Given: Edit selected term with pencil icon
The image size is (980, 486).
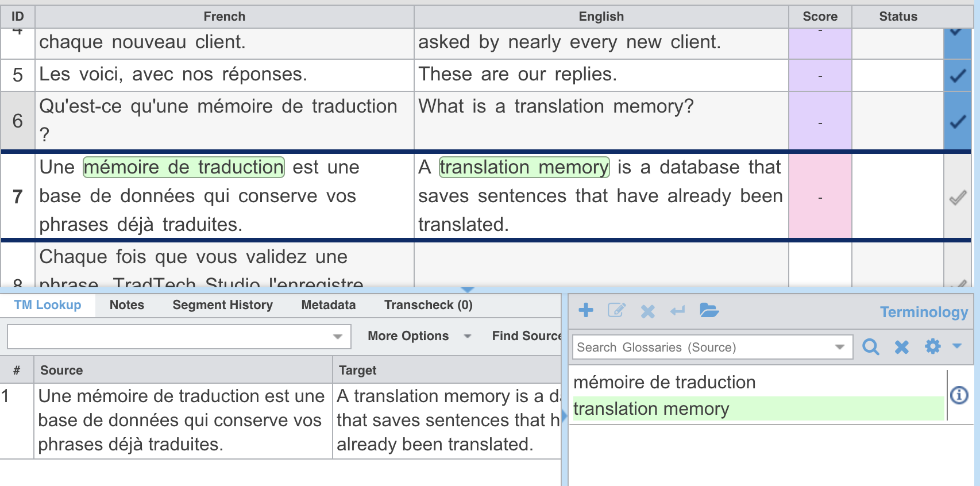Looking at the screenshot, I should pos(616,311).
